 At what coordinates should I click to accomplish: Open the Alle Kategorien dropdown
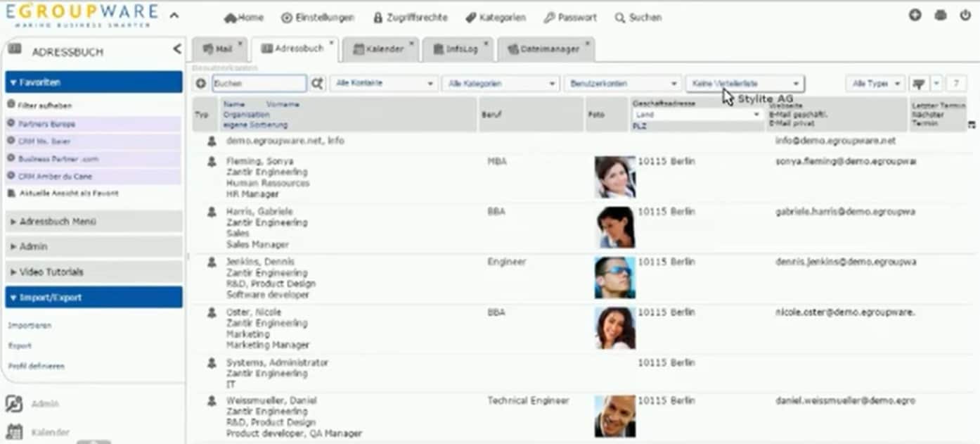[499, 83]
